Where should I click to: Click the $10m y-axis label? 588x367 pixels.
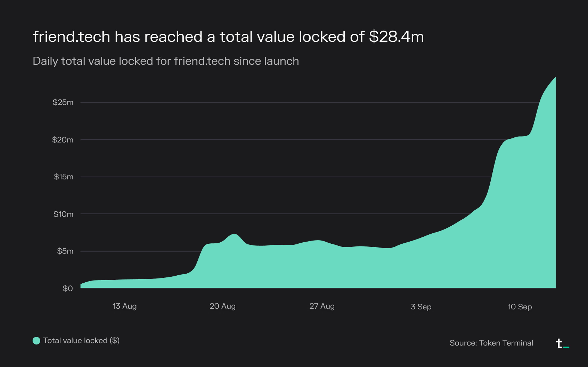(63, 214)
